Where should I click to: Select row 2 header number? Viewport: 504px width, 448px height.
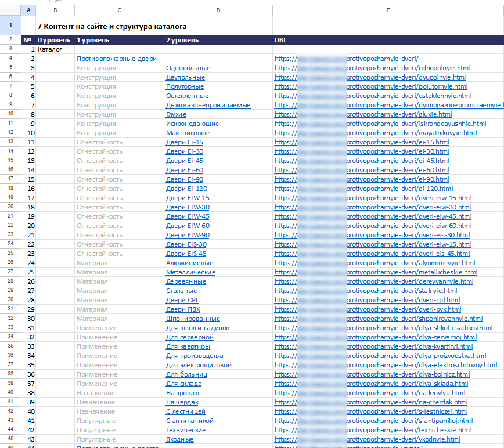(10, 40)
